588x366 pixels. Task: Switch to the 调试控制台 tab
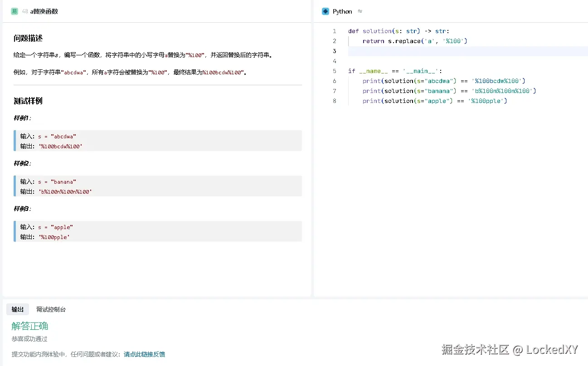(51, 309)
